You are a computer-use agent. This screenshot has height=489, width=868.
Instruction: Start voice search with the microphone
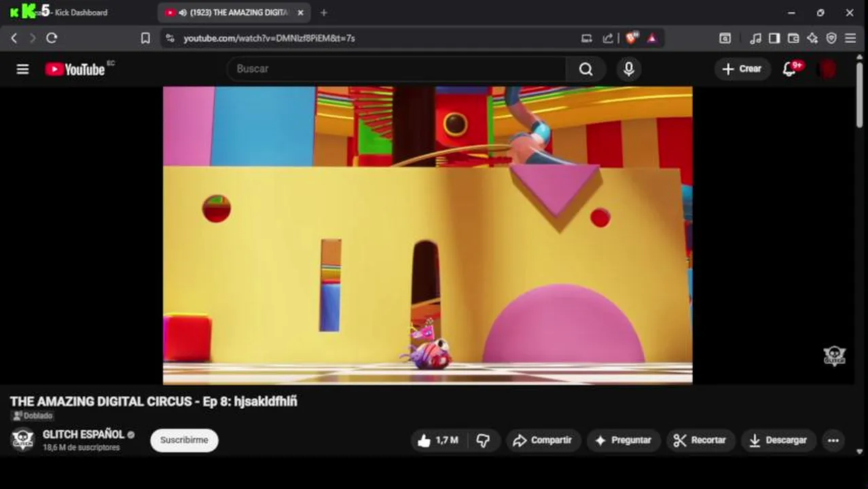pyautogui.click(x=628, y=69)
